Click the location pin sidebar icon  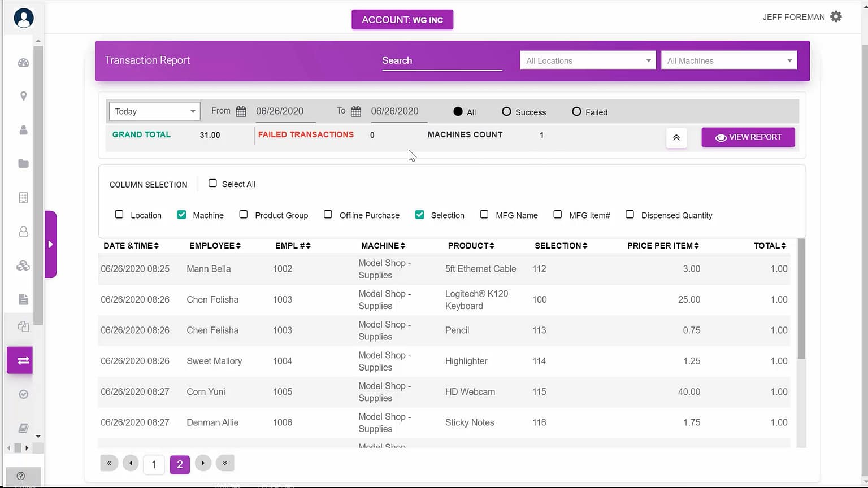(x=23, y=96)
